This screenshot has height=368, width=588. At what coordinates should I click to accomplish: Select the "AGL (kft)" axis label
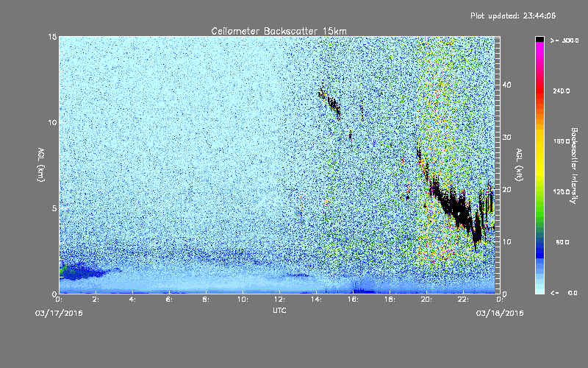(x=519, y=165)
